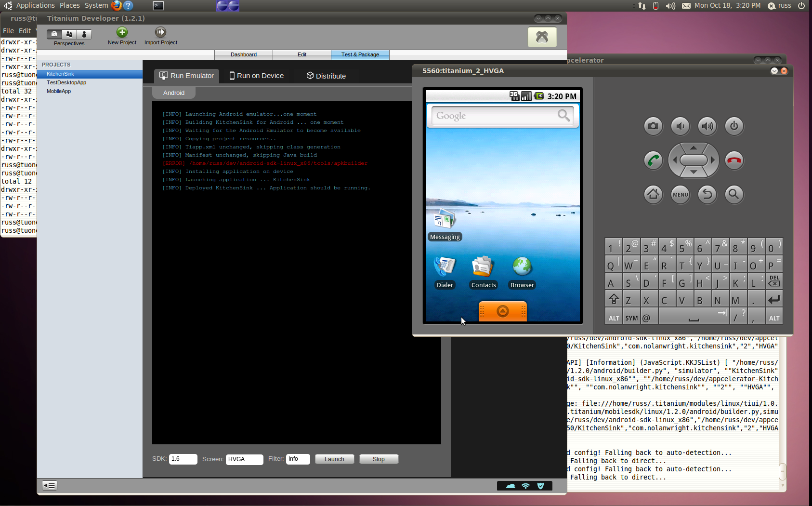
Task: Click the New Project green plus icon
Action: click(122, 32)
